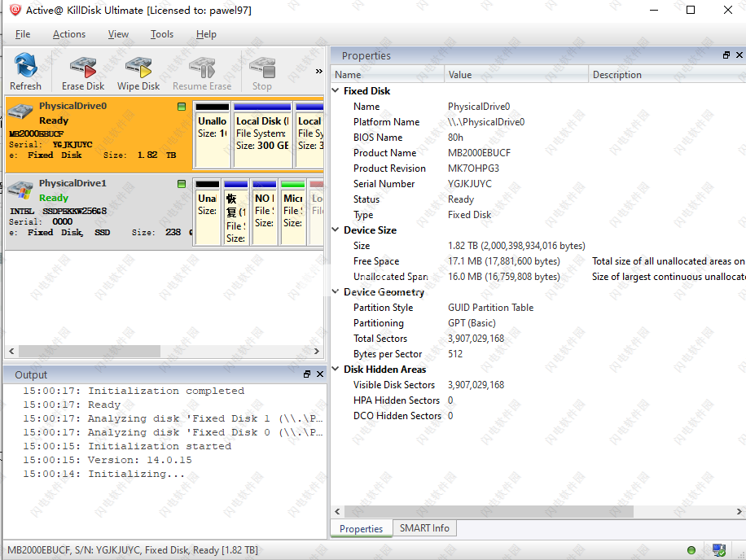
Task: Click the disk list horizontal scrollbar thumb
Action: [x=90, y=352]
